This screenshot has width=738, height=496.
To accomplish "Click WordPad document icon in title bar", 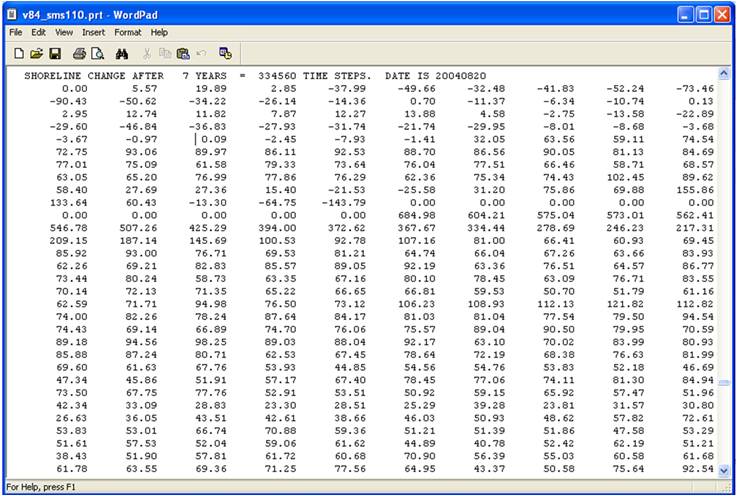I will pyautogui.click(x=12, y=15).
